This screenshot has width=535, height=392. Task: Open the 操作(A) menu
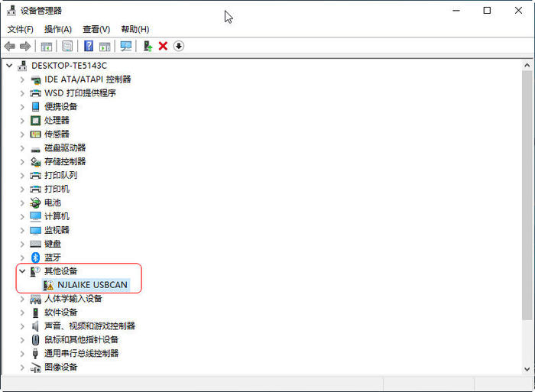(x=58, y=29)
